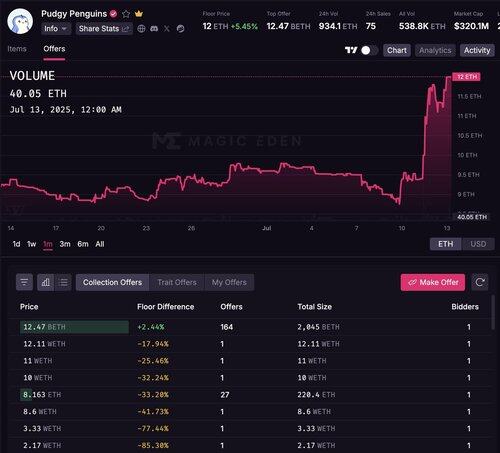Click the 220.4 ETH total size value
This screenshot has width=500, height=453.
pos(316,395)
